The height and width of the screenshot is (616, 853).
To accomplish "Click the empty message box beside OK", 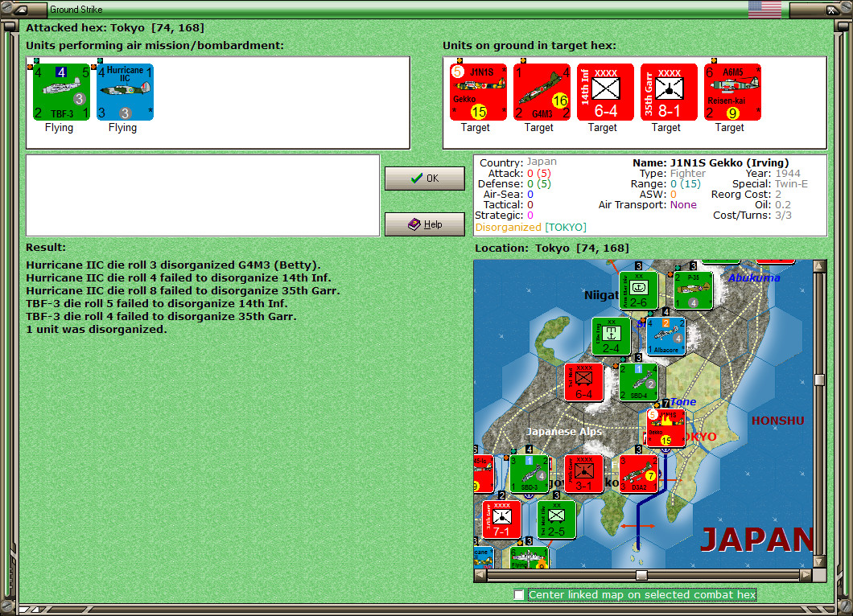I will click(203, 195).
